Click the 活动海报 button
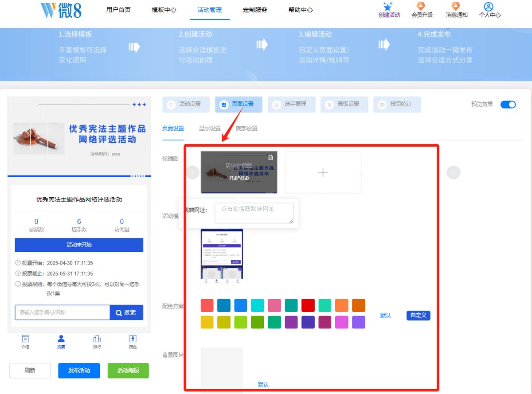This screenshot has height=394, width=532. pyautogui.click(x=128, y=371)
